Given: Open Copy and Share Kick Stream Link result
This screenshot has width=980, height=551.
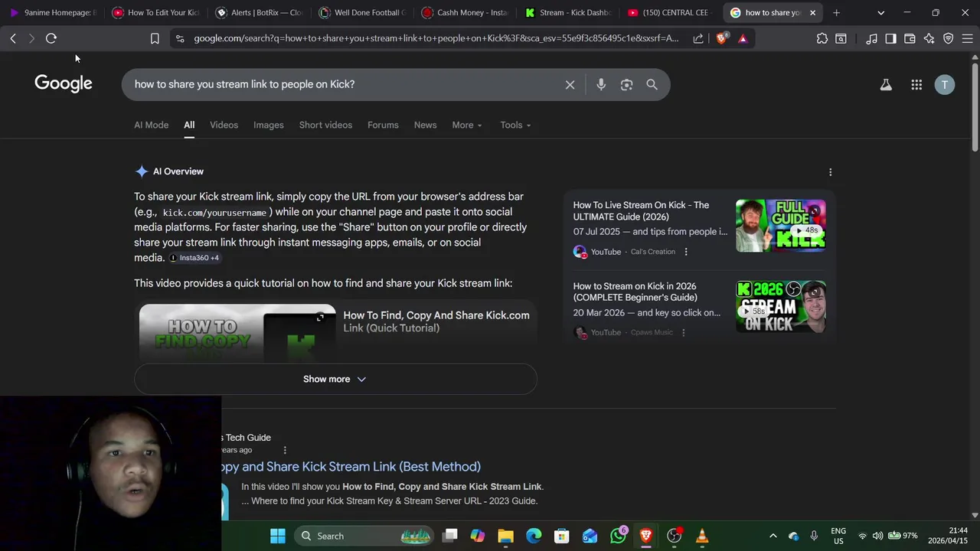Looking at the screenshot, I should point(351,467).
